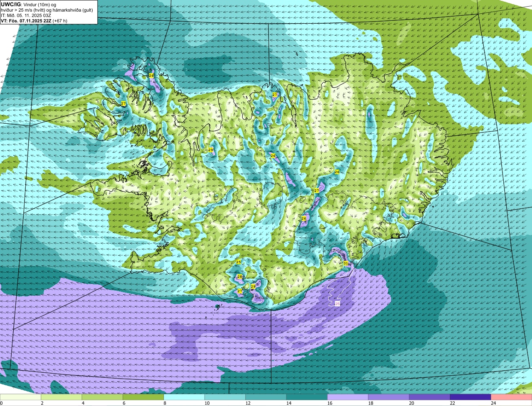Screen dimensions: 532x406
Task: Select the 22–24 m/s dark indigo legend swatch
Action: pyautogui.click(x=470, y=397)
